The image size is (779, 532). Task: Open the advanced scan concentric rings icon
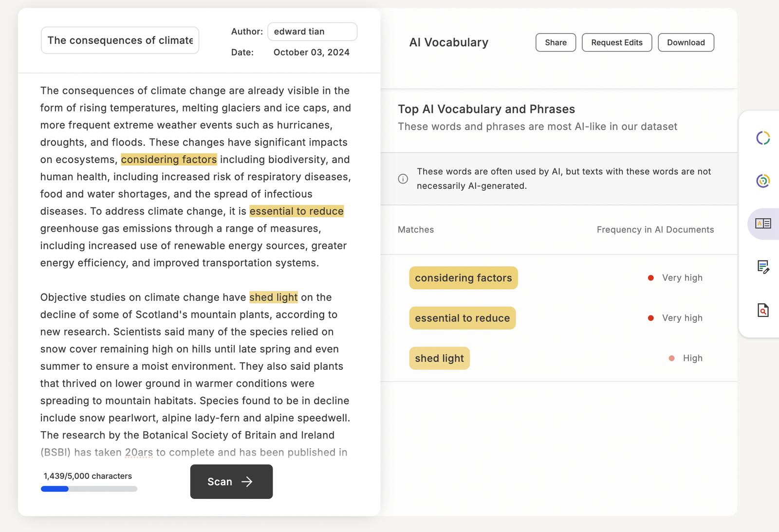tap(763, 181)
